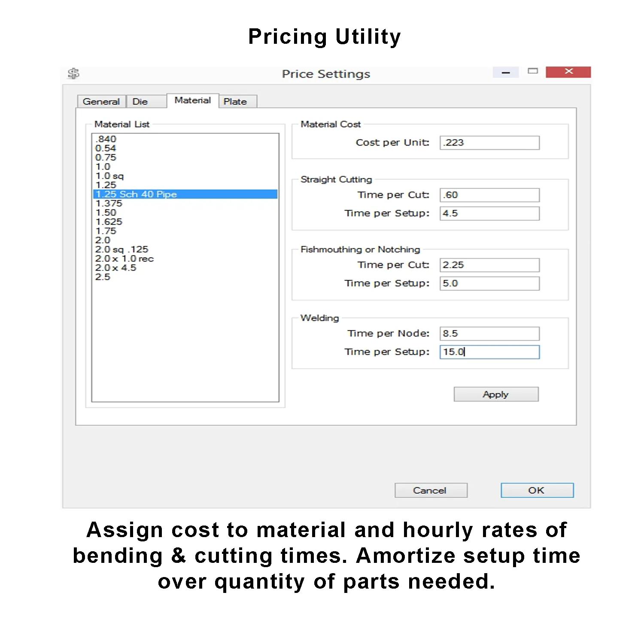644x644 pixels.
Task: Switch to the Plate tab
Action: coord(237,101)
